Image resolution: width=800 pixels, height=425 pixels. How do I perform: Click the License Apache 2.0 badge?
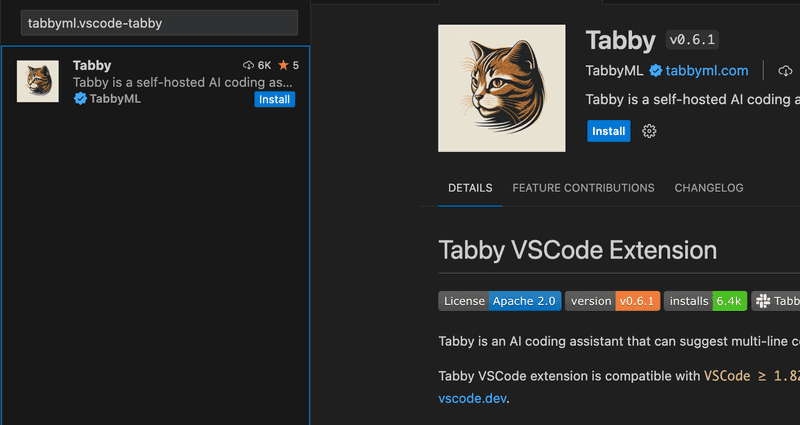499,301
